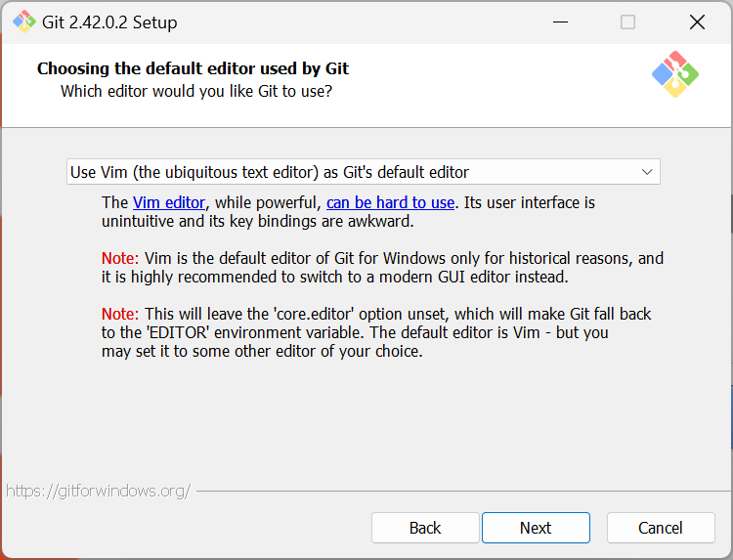Image resolution: width=733 pixels, height=560 pixels.
Task: Click the 'Git 2.42.0.2 Setup' title text
Action: [x=109, y=22]
